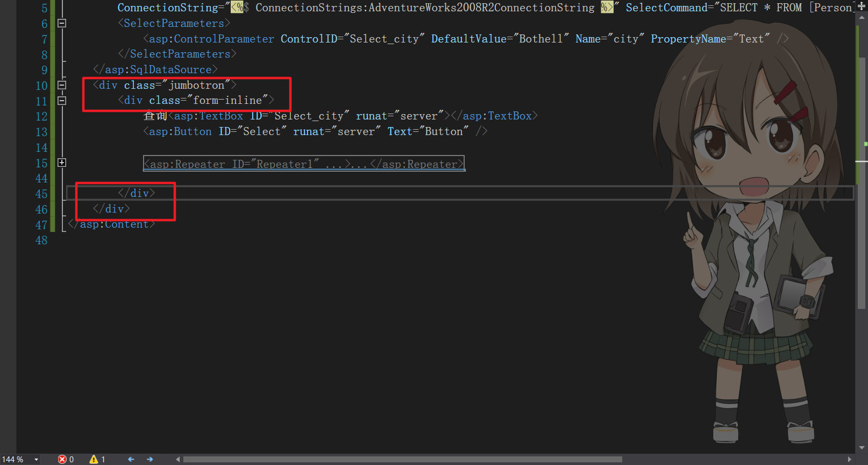This screenshot has width=868, height=465.
Task: Click the "form-inline" class value
Action: [227, 100]
